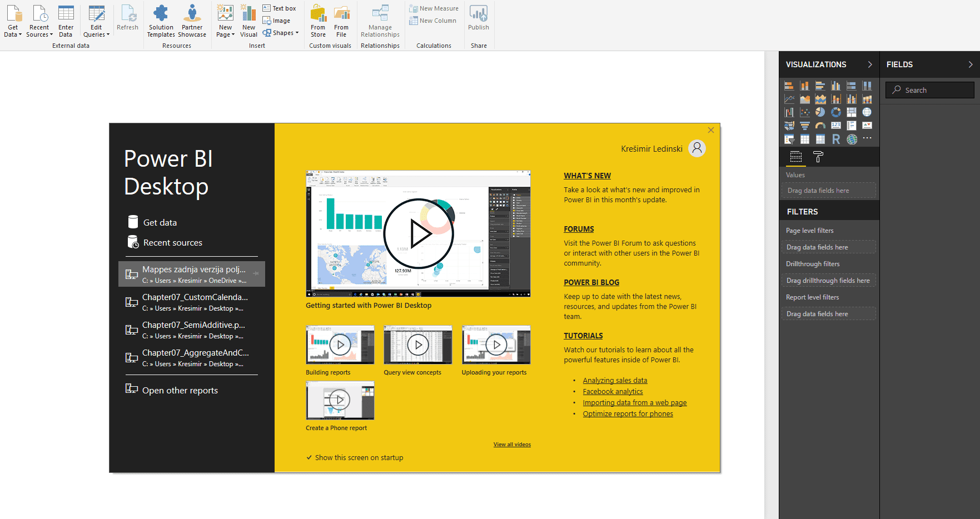Open the FORUMS link
The image size is (980, 519).
click(579, 229)
